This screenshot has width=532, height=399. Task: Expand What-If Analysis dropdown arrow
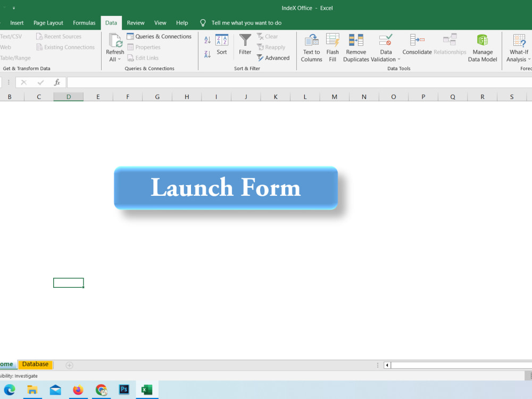coord(529,60)
